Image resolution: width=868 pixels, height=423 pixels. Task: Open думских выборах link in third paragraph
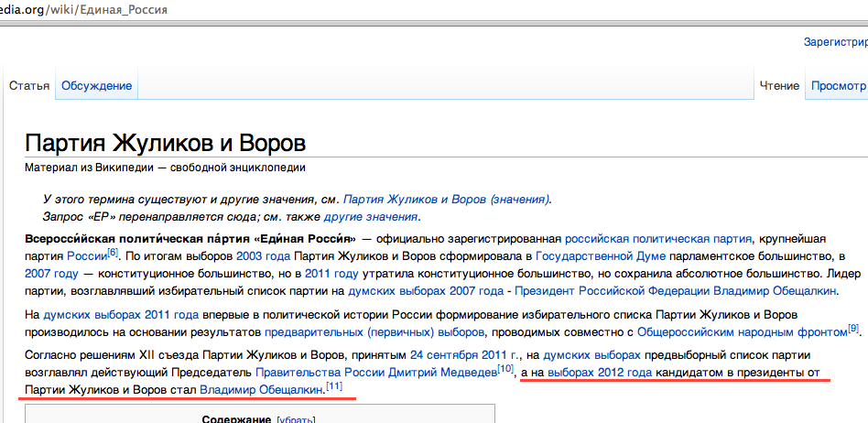click(592, 355)
